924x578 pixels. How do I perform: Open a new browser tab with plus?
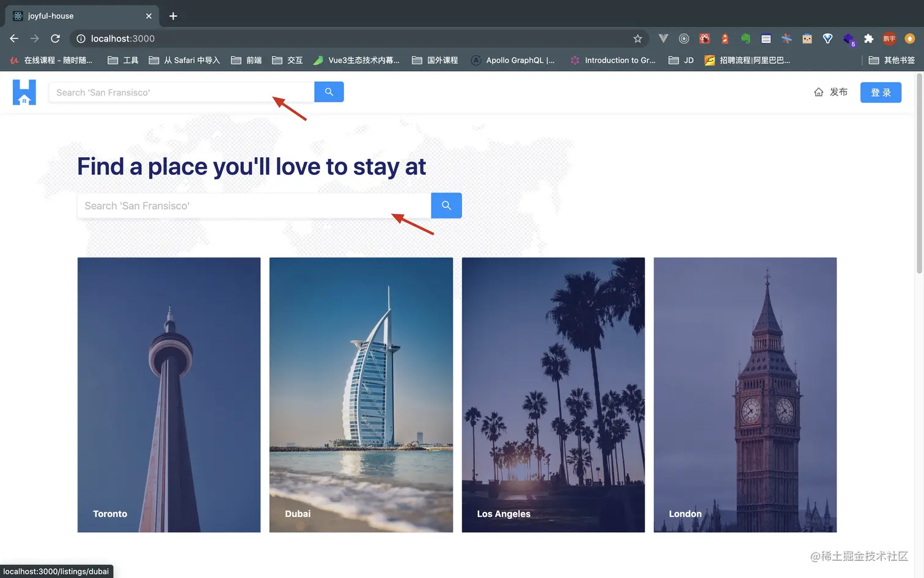(173, 16)
